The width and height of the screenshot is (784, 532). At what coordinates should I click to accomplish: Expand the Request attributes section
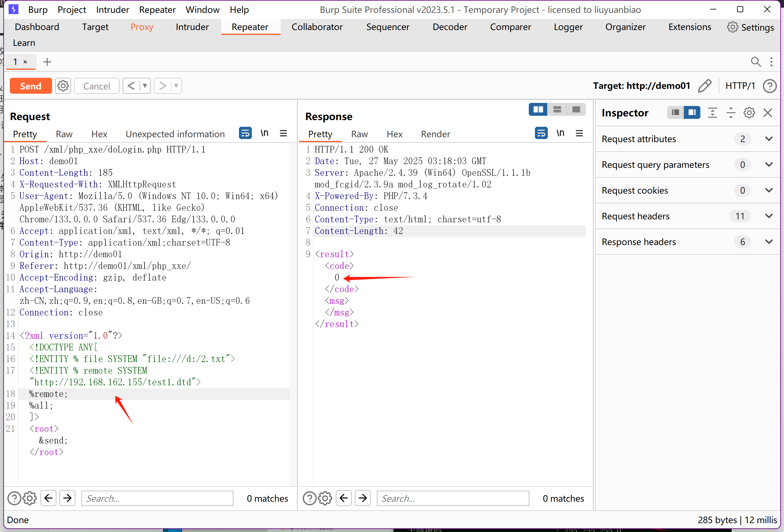coord(769,139)
